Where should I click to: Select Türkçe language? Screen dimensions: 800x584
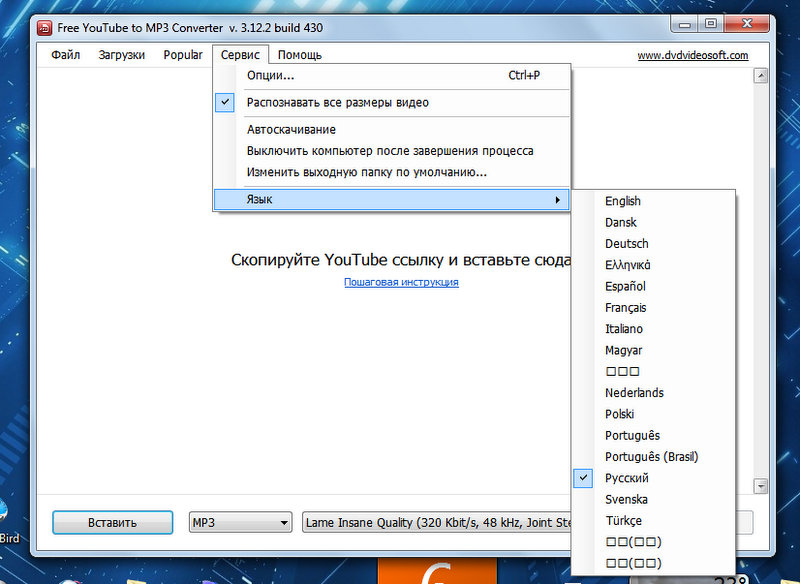[x=654, y=521]
